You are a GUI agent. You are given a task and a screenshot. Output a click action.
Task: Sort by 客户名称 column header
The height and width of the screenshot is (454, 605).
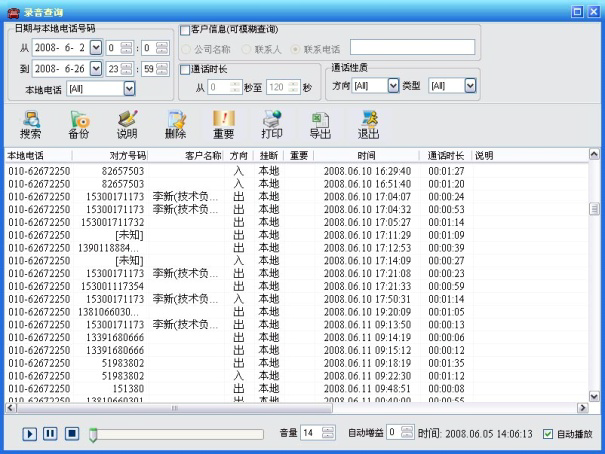(x=186, y=156)
